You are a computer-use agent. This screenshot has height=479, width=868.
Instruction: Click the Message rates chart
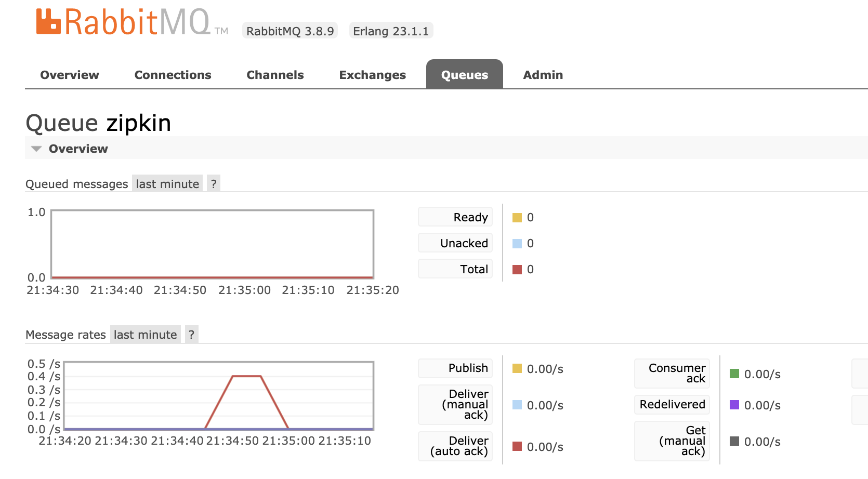218,396
